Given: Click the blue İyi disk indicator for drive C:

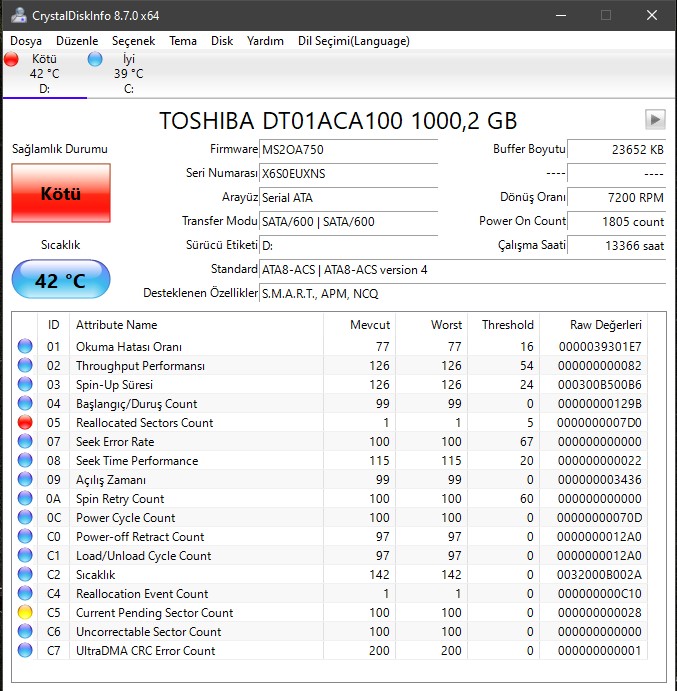Looking at the screenshot, I should 95,60.
